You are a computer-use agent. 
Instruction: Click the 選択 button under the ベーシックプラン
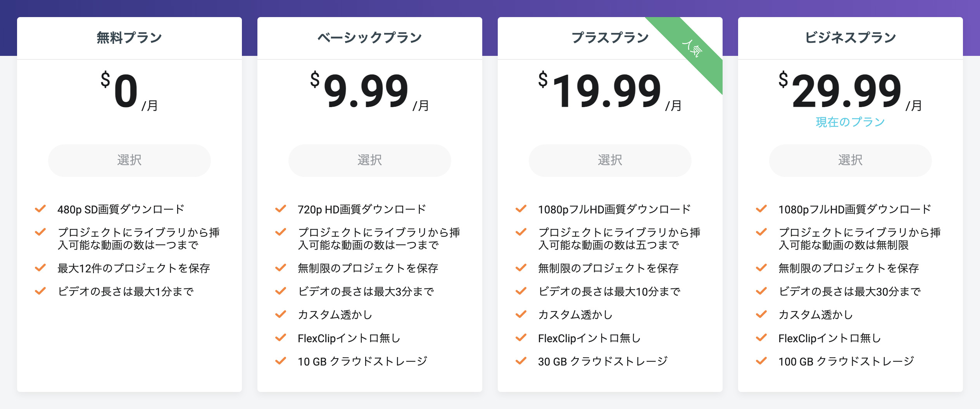369,160
